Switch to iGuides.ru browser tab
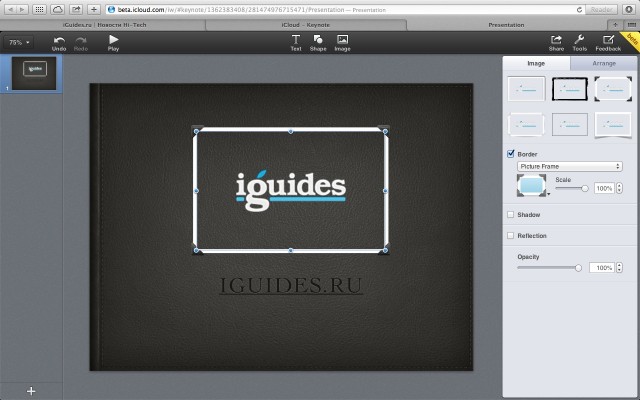Screen dimensions: 640x400 click(x=104, y=25)
